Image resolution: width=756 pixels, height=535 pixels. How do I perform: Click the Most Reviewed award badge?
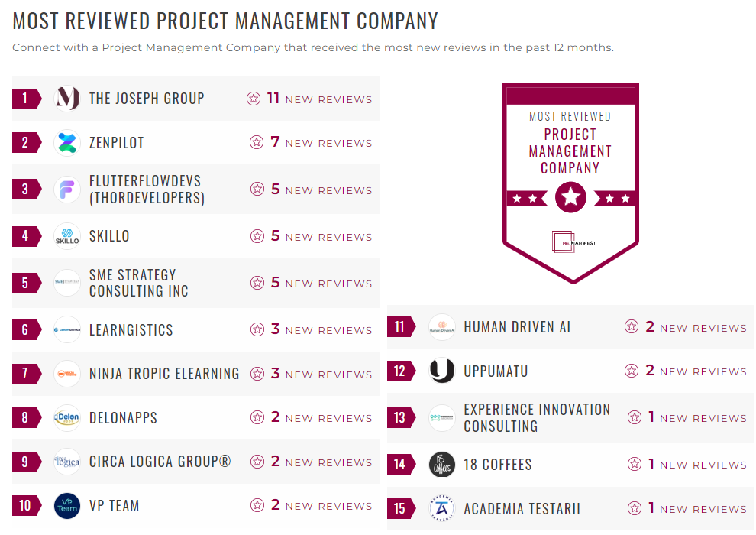coord(570,181)
